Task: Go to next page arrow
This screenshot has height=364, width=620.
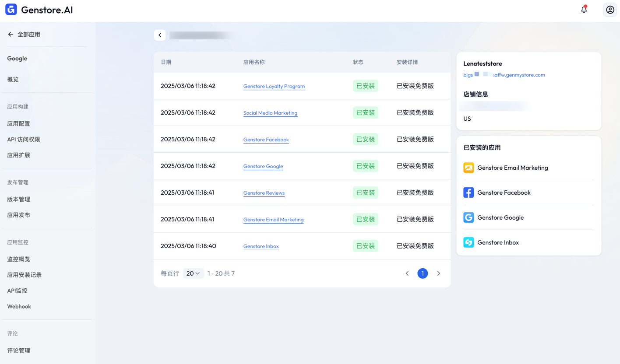Action: [x=438, y=273]
